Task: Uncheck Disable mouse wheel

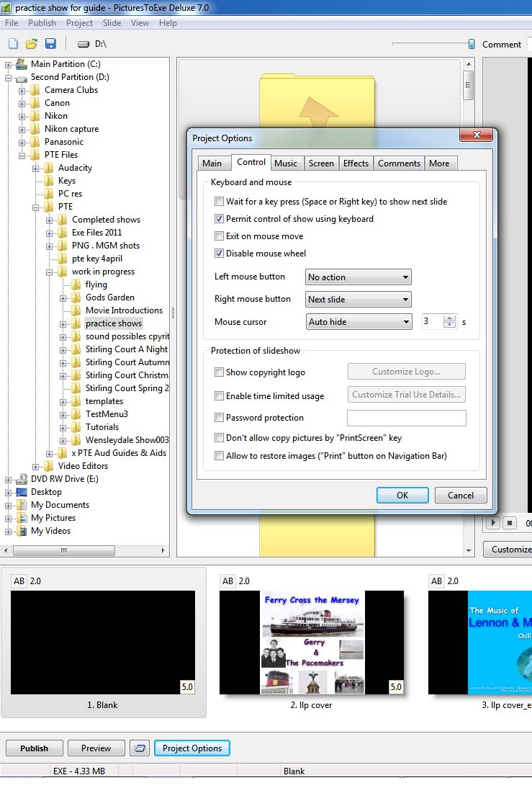Action: [x=220, y=254]
